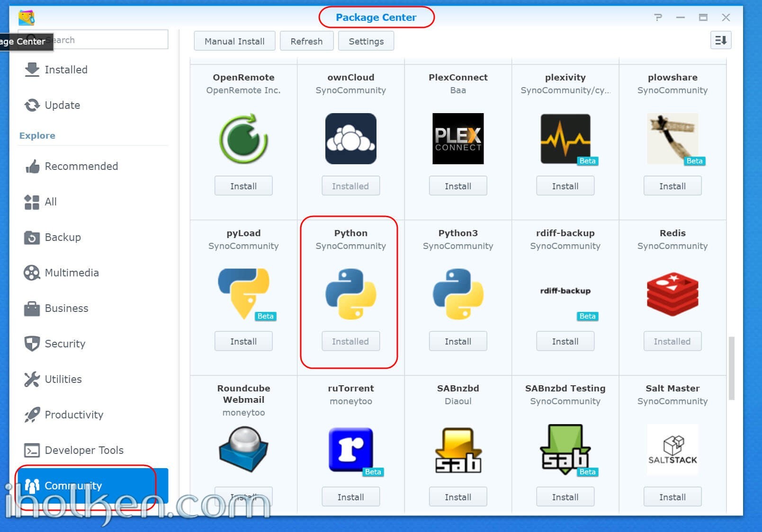Select the Multimedia category
This screenshot has width=762, height=532.
click(93, 273)
